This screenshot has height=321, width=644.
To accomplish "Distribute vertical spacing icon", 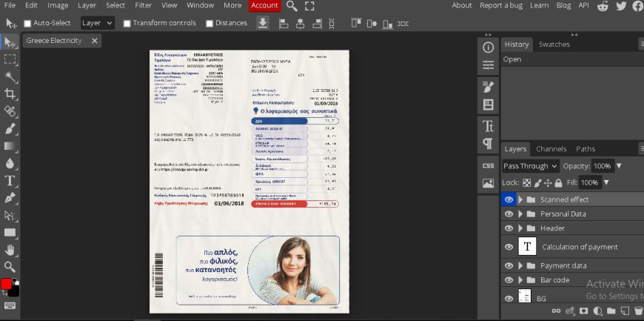I will coord(332,24).
